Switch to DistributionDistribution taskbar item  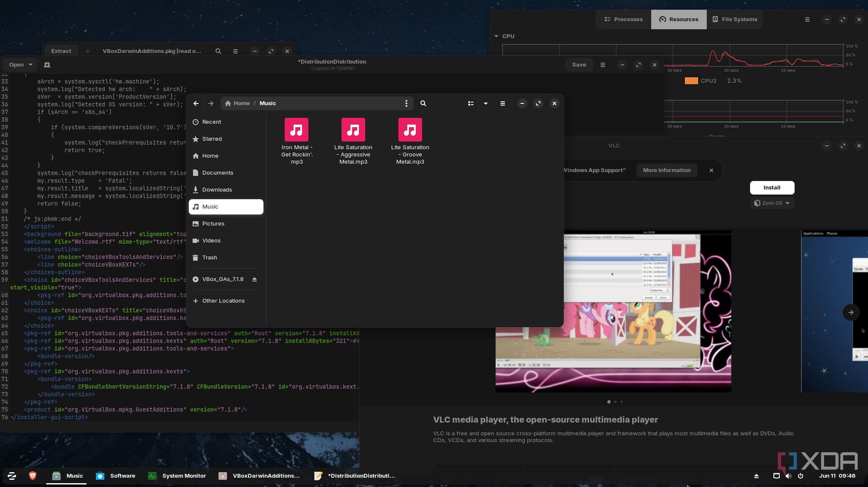(x=355, y=476)
